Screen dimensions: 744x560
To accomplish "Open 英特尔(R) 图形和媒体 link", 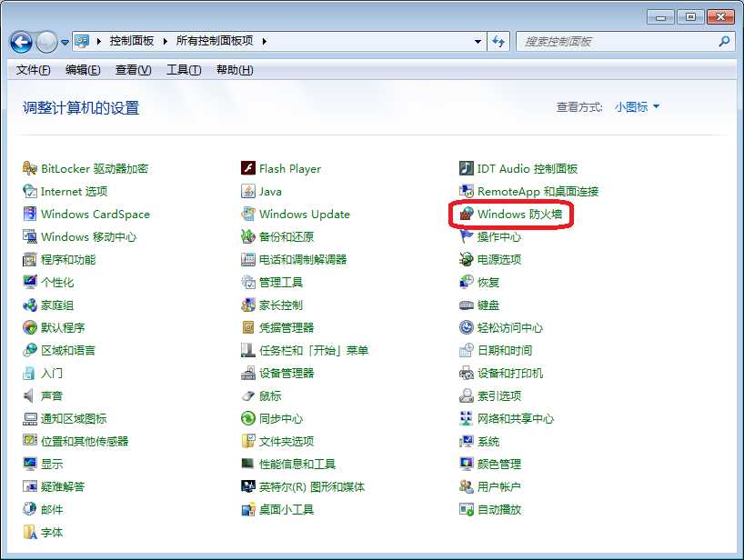I will pos(312,486).
